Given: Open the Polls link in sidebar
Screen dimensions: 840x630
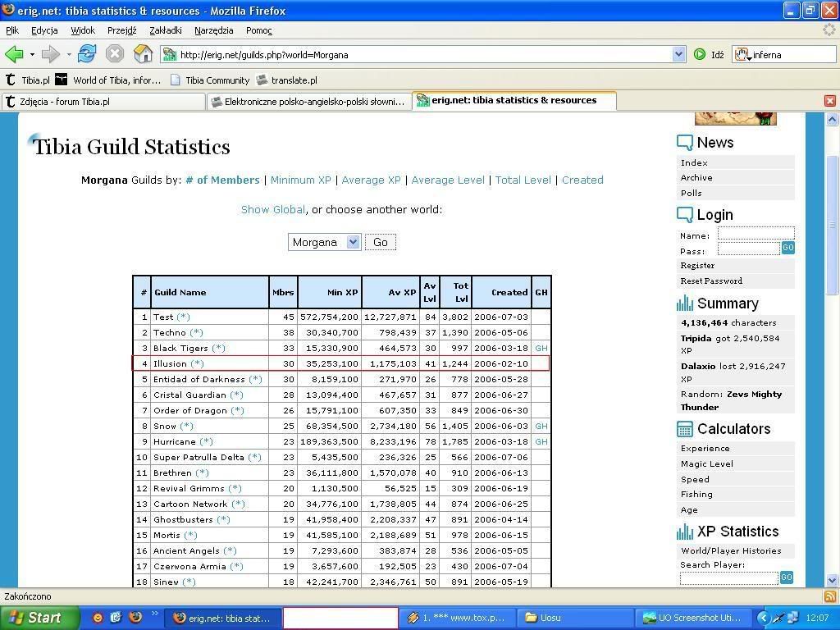Looking at the screenshot, I should coord(691,193).
